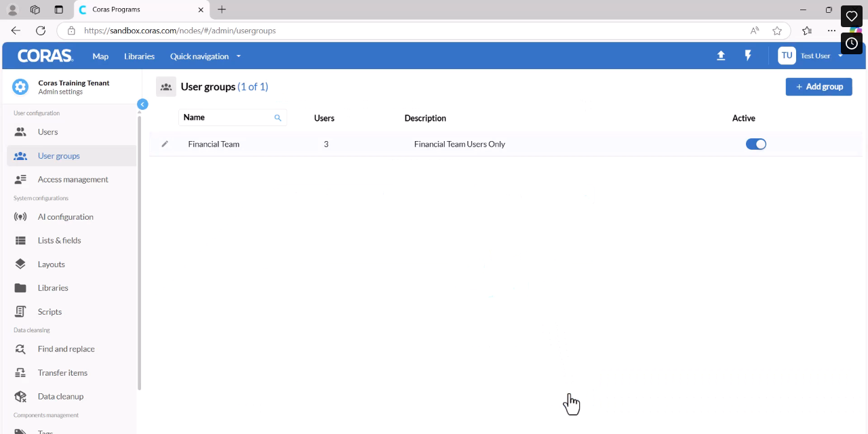
Task: Click the Description column header
Action: [x=425, y=118]
